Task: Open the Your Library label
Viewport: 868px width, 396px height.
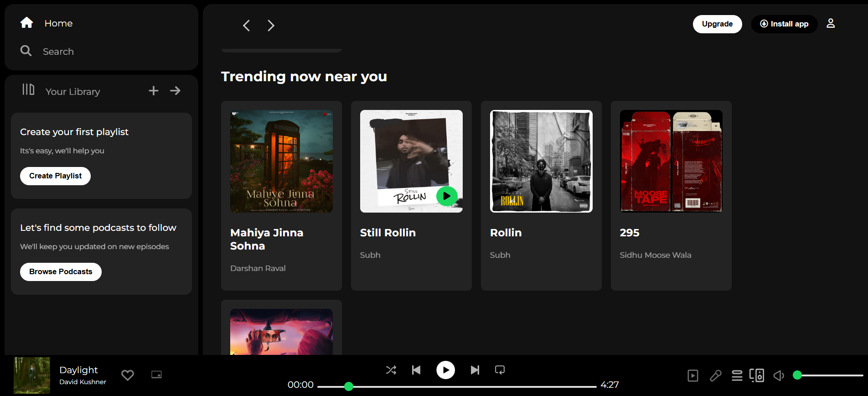Action: coord(73,92)
